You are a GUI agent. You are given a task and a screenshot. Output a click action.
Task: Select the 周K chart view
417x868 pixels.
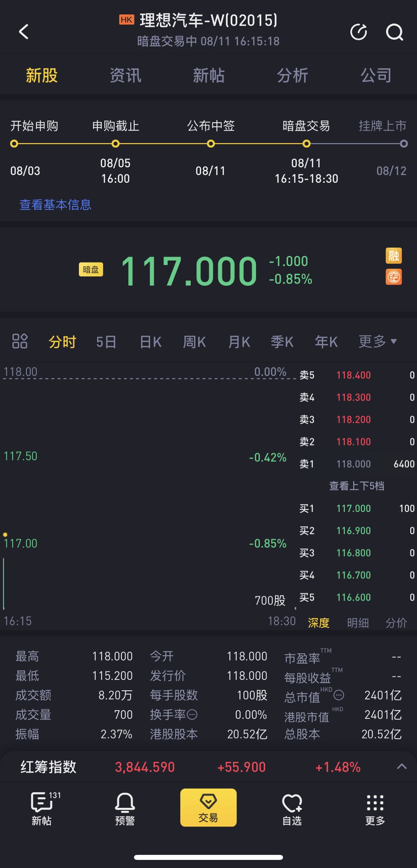coord(194,342)
